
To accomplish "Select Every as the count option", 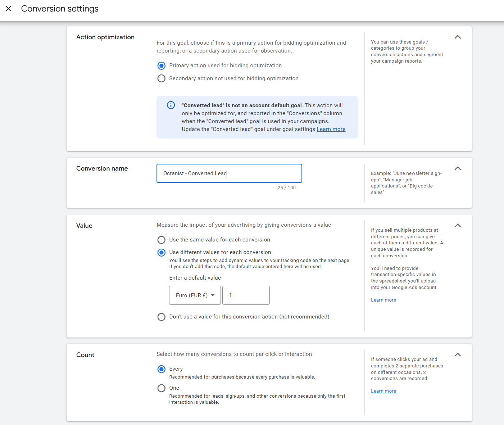I will point(161,369).
